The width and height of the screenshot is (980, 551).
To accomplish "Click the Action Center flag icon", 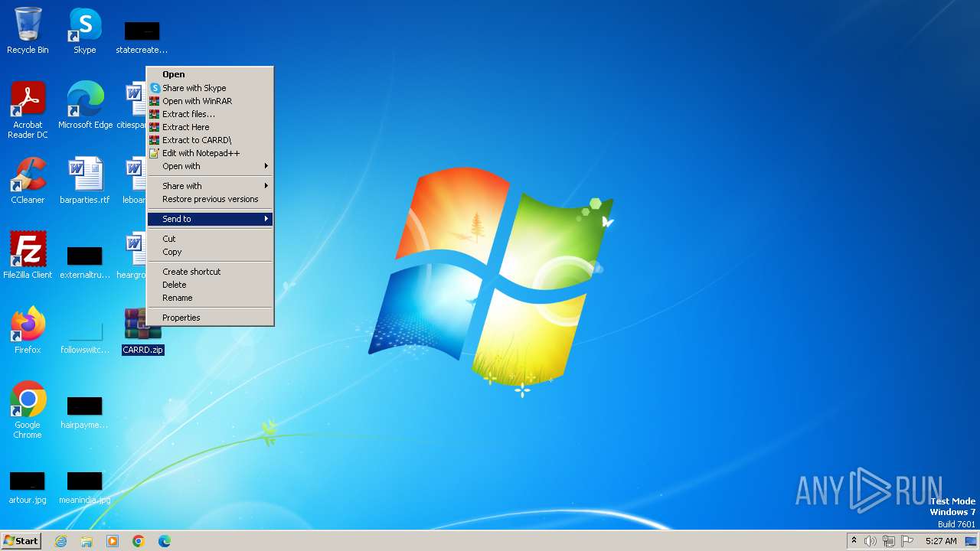I will [x=907, y=541].
